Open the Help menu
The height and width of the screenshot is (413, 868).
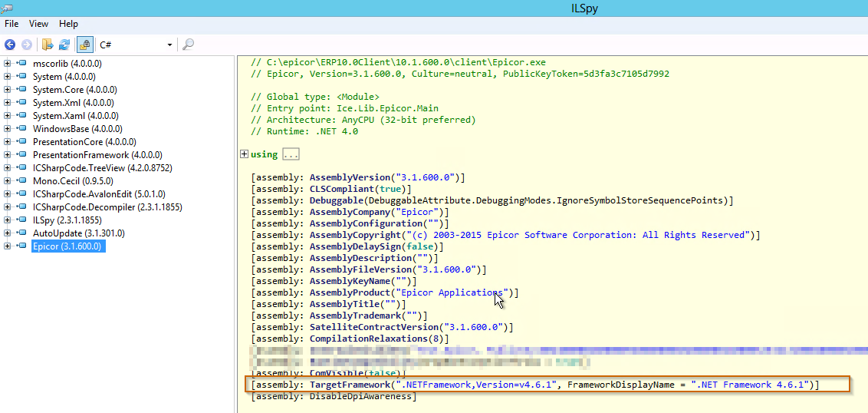(x=69, y=24)
